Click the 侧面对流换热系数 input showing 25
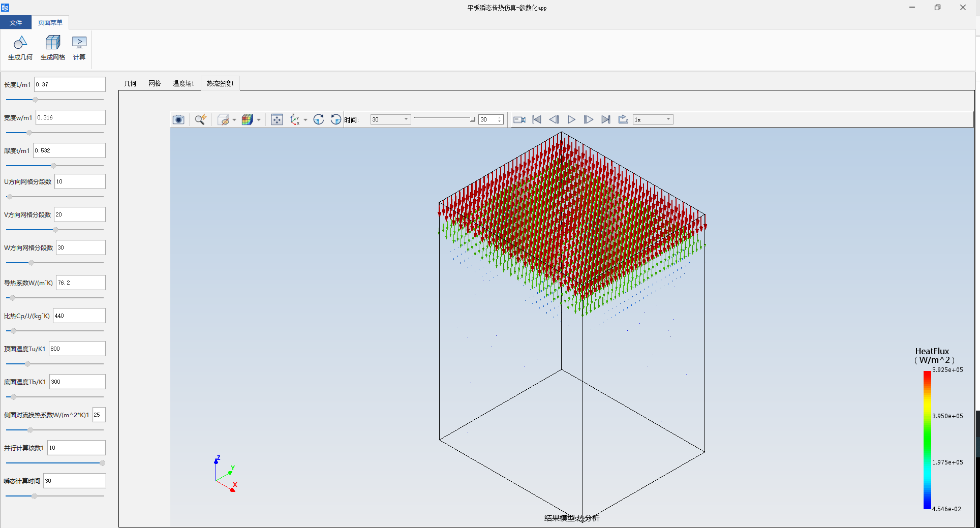The height and width of the screenshot is (528, 980). point(99,415)
